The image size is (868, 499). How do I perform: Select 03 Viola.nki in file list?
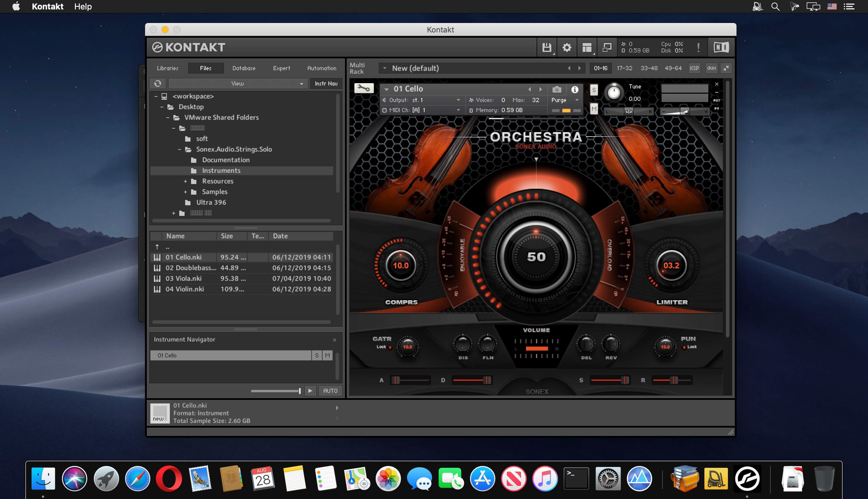click(241, 279)
